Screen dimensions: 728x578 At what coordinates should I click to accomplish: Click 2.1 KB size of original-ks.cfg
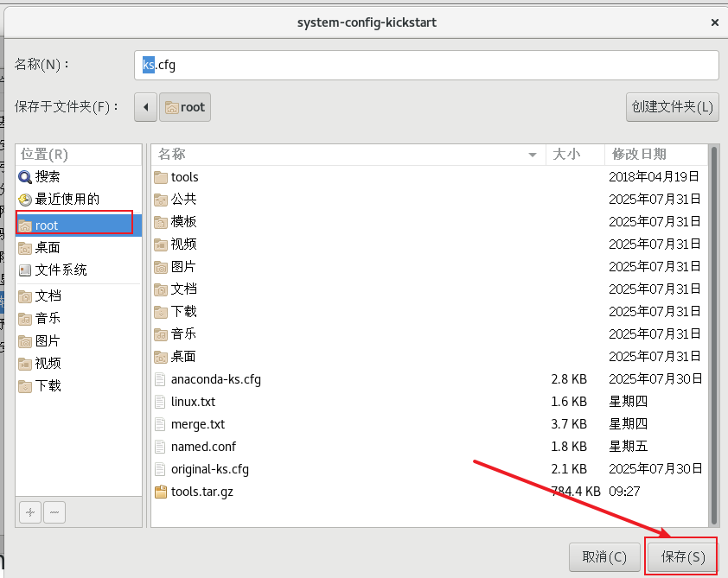coord(569,469)
